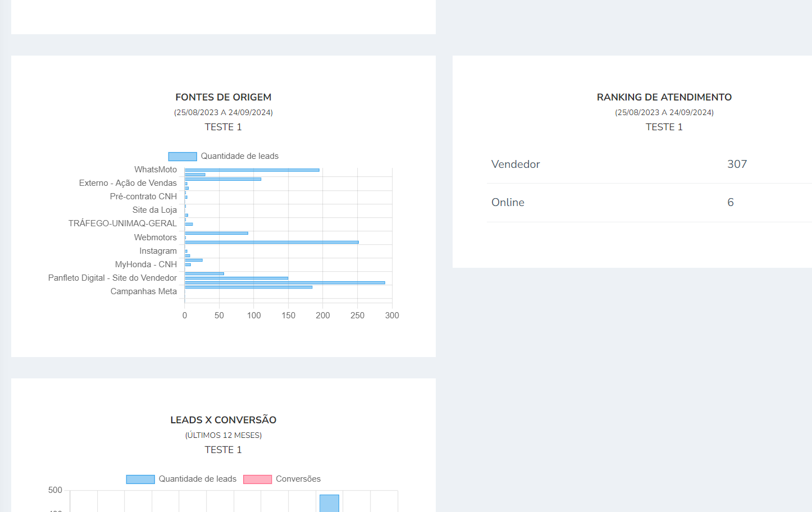Click the Campanhas Meta label
The width and height of the screenshot is (812, 512).
144,291
